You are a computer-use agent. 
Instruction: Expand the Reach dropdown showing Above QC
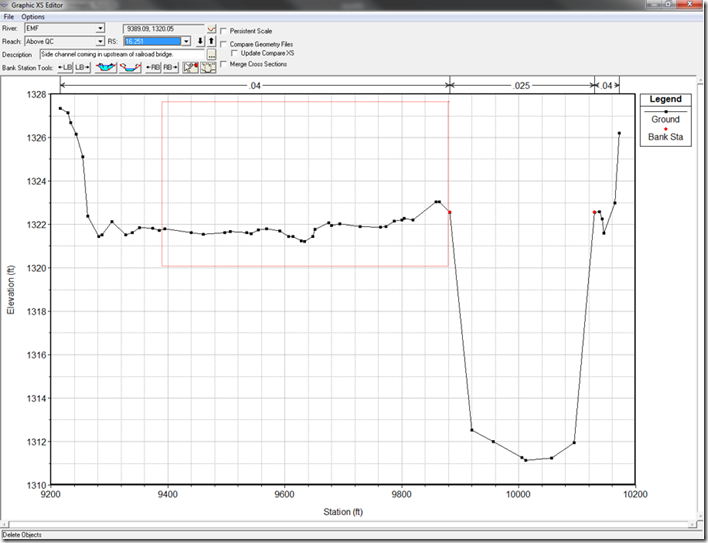coord(100,41)
